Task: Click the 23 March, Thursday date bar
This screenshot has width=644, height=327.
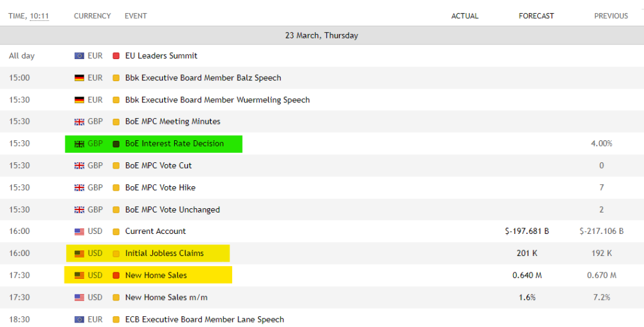Action: coord(321,36)
